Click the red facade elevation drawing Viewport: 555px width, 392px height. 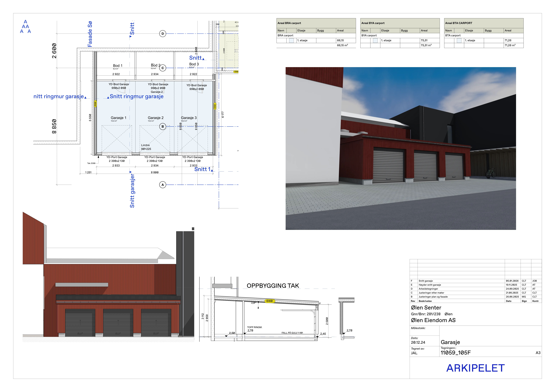108,277
